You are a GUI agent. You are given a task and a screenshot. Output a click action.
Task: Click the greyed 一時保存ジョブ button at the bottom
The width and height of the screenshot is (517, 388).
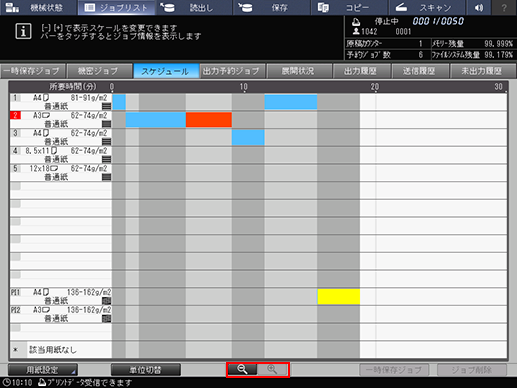(394, 370)
